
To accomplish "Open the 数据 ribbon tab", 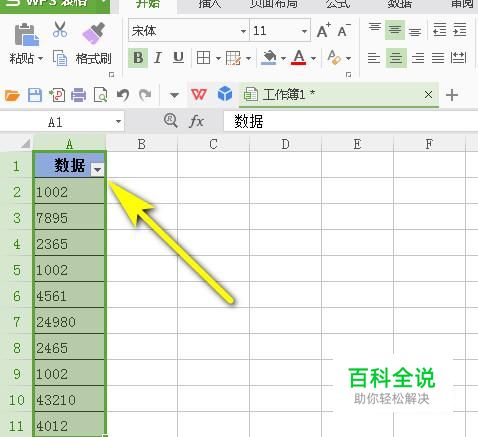I will click(399, 4).
